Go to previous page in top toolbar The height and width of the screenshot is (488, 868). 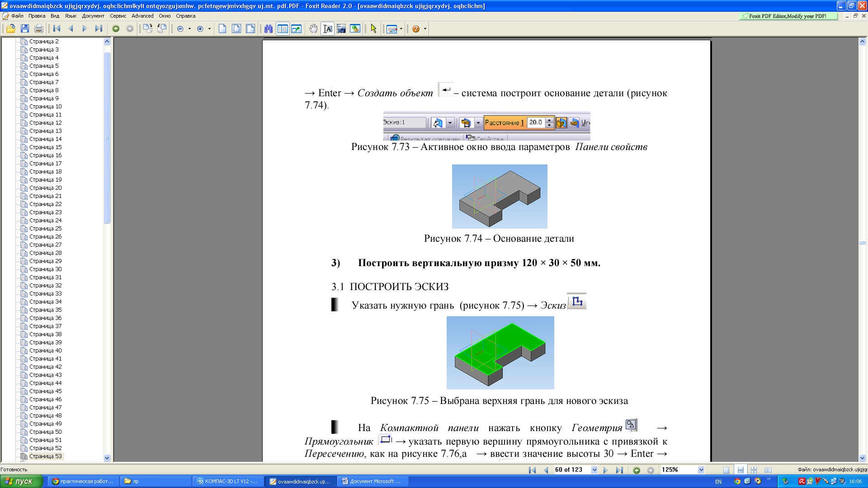pos(71,29)
